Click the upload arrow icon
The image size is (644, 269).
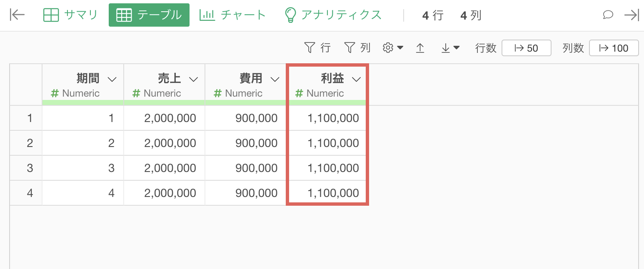tap(420, 48)
